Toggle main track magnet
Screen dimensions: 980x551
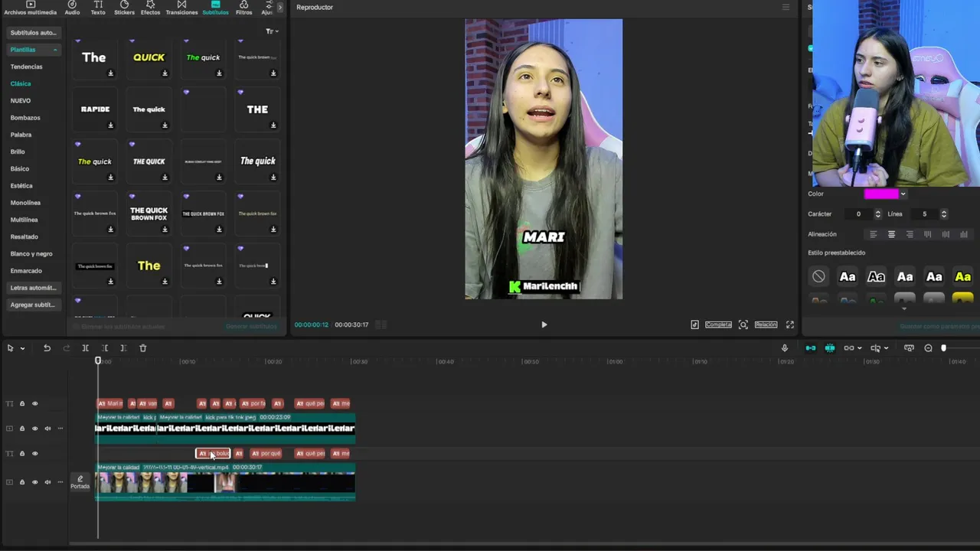(811, 348)
